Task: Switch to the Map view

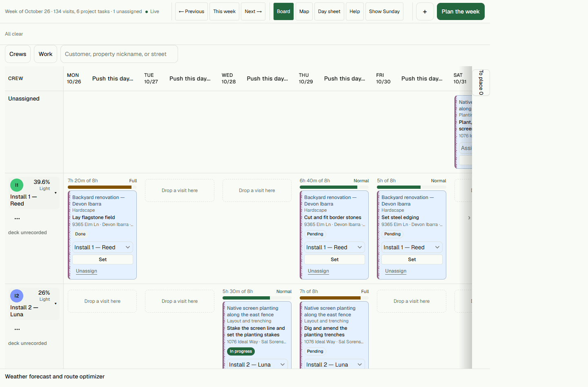Action: (304, 11)
